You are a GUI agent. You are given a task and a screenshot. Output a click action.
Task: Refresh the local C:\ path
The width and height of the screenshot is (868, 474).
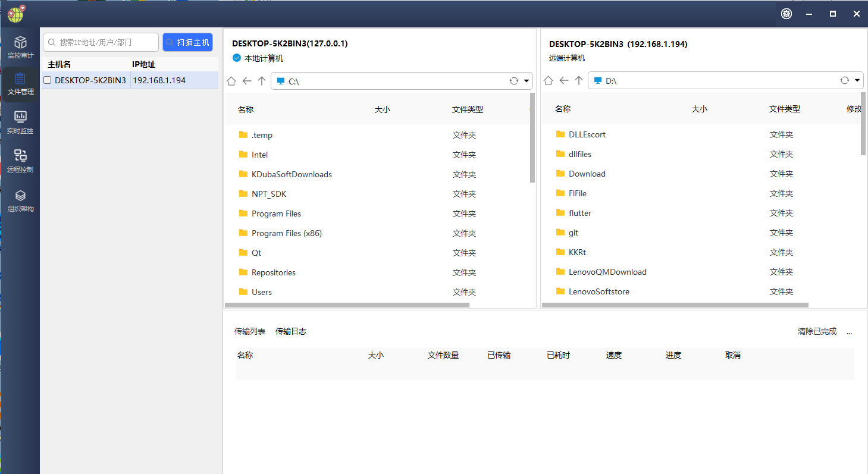point(514,81)
